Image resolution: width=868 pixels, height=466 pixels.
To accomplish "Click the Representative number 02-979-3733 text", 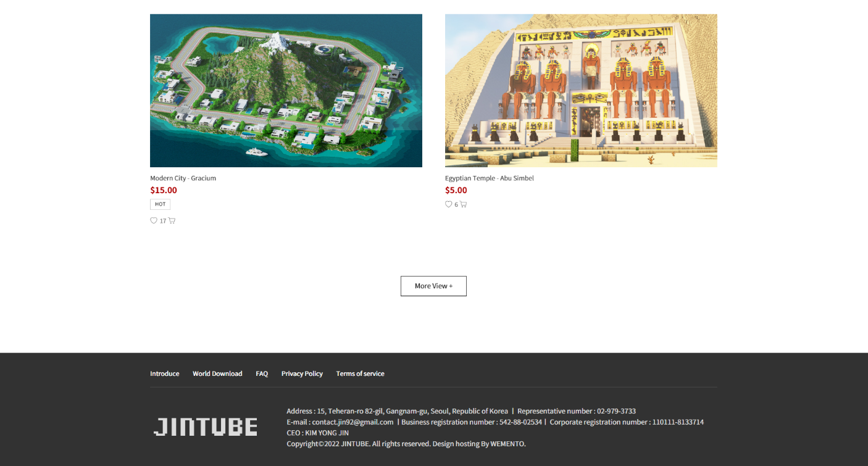I will click(577, 411).
